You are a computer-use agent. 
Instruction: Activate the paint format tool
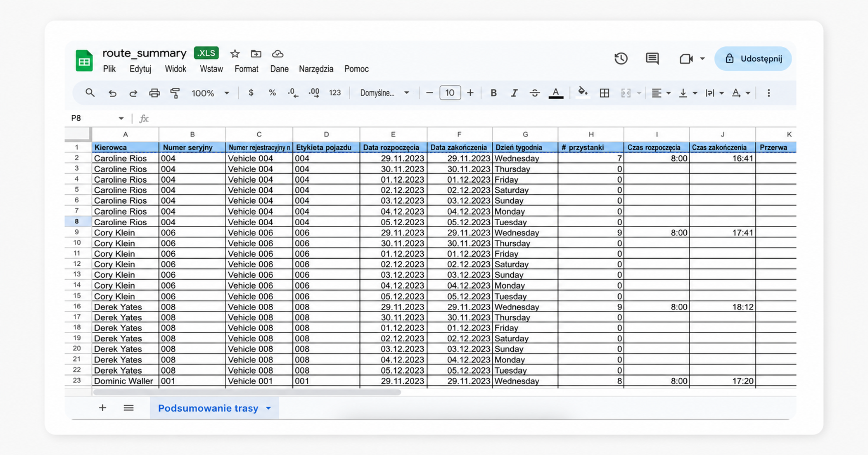pyautogui.click(x=175, y=93)
